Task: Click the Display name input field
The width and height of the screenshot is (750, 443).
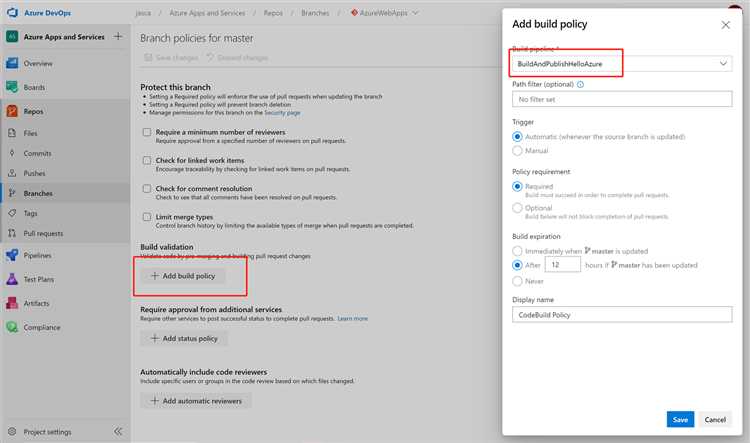Action: 622,315
